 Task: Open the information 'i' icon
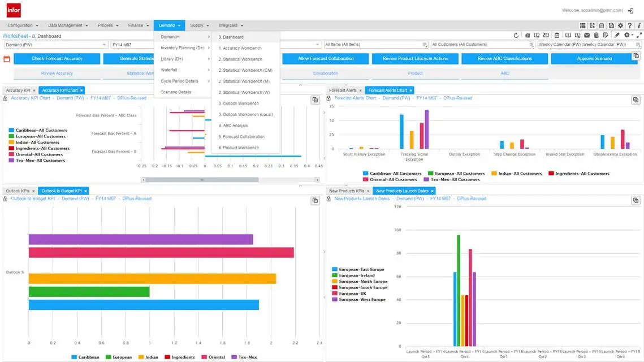click(x=639, y=25)
